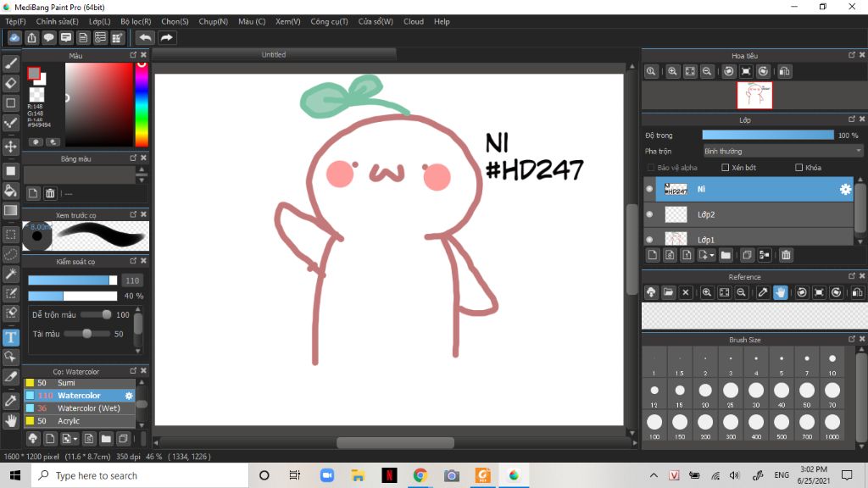
Task: Switch to the Untitled canvas tab
Action: click(274, 54)
